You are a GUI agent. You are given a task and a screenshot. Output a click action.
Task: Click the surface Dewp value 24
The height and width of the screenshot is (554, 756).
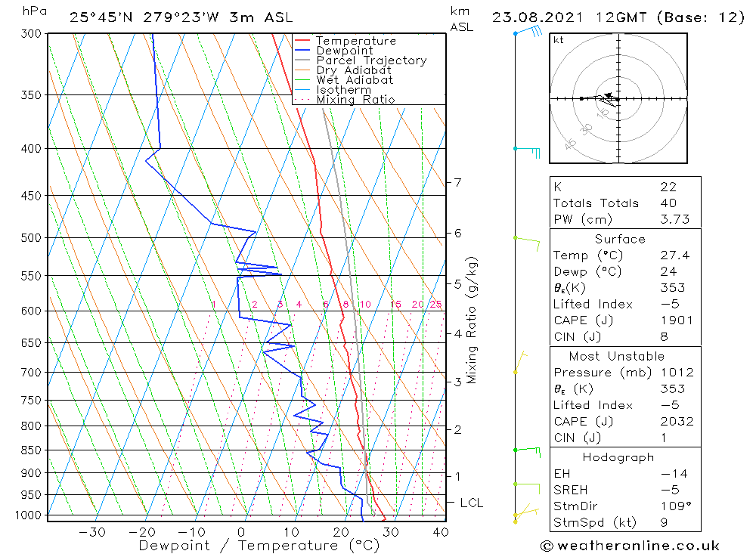click(668, 271)
